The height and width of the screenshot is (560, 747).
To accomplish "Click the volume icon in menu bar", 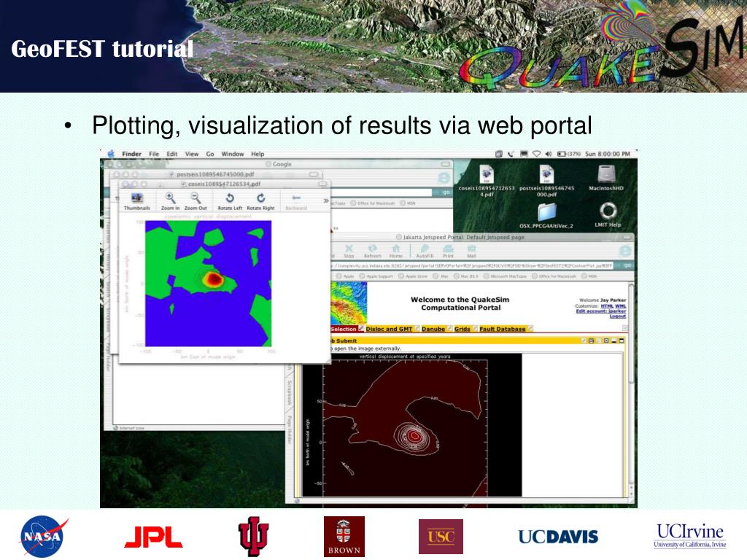I will 549,154.
